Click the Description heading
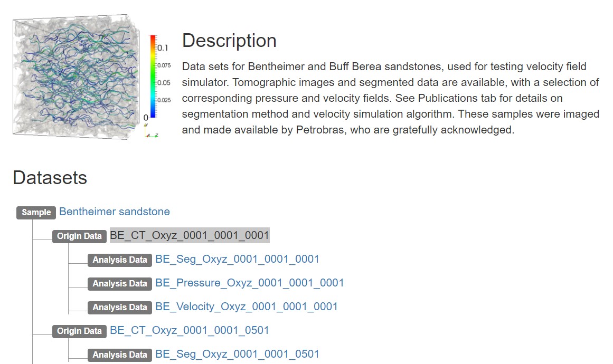Image resolution: width=613 pixels, height=364 pixels. click(x=229, y=41)
